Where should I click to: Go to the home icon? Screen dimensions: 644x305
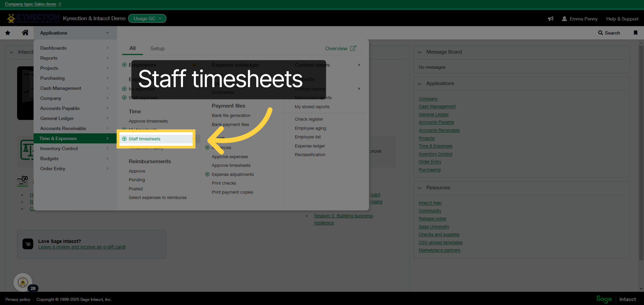[25, 33]
